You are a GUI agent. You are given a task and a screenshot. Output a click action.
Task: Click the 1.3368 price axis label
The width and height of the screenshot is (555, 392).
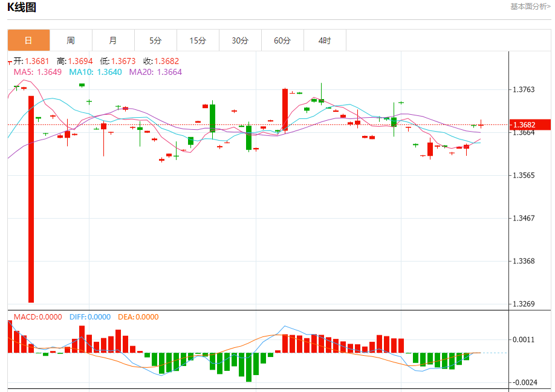tap(524, 261)
